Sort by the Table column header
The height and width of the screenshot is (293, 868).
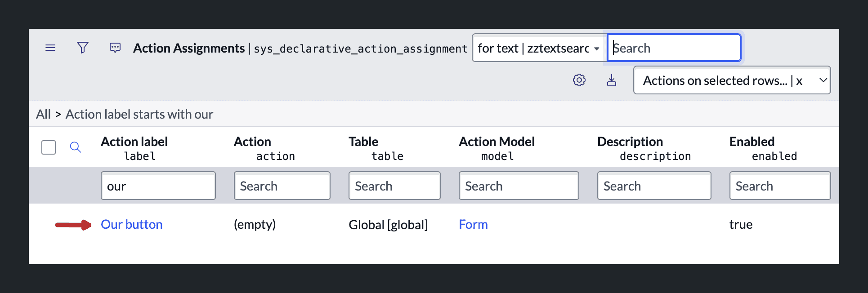click(x=363, y=142)
